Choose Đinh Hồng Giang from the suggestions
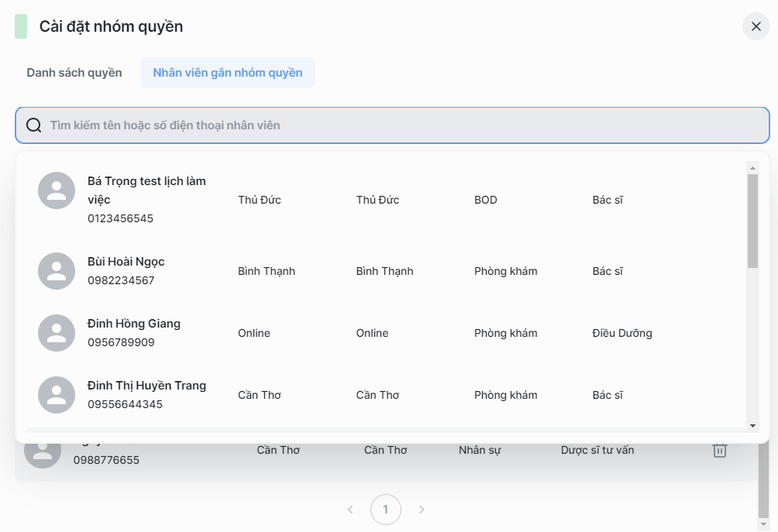Viewport: 778px width, 532px height. click(x=134, y=324)
